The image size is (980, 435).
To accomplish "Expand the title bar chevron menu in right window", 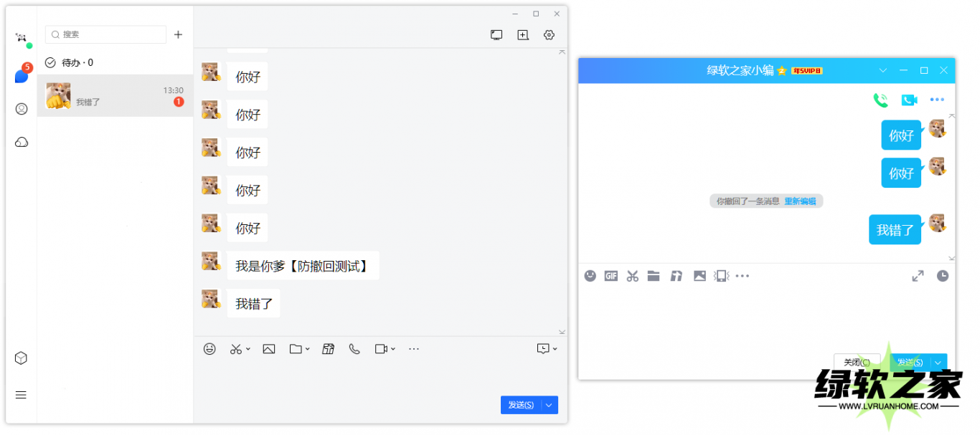I will (x=883, y=70).
